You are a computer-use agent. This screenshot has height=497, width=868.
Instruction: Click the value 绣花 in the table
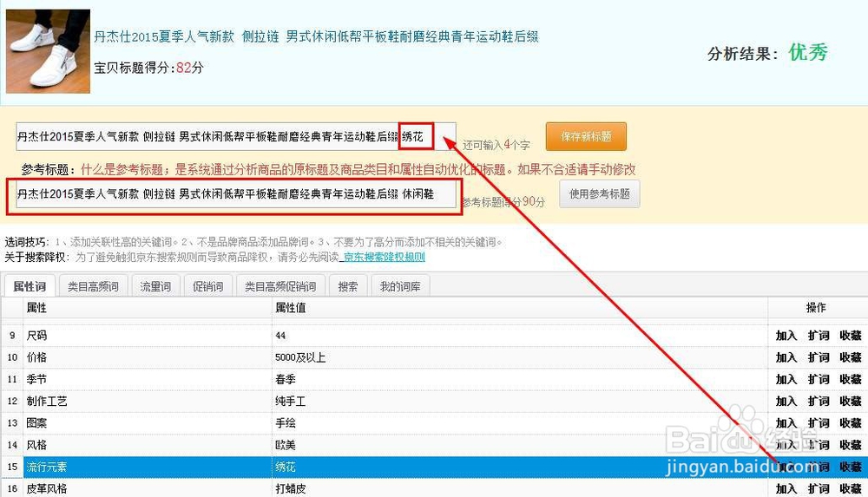pyautogui.click(x=286, y=467)
